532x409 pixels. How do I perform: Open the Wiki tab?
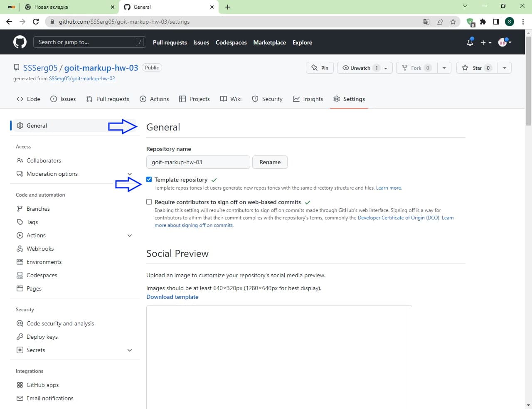point(231,99)
